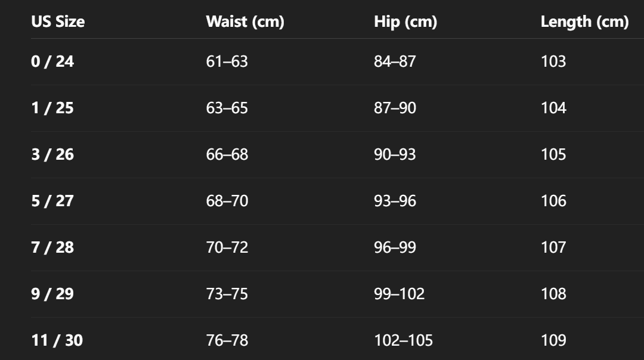Image resolution: width=644 pixels, height=360 pixels.
Task: Click the waist value 73–75
Action: point(227,294)
